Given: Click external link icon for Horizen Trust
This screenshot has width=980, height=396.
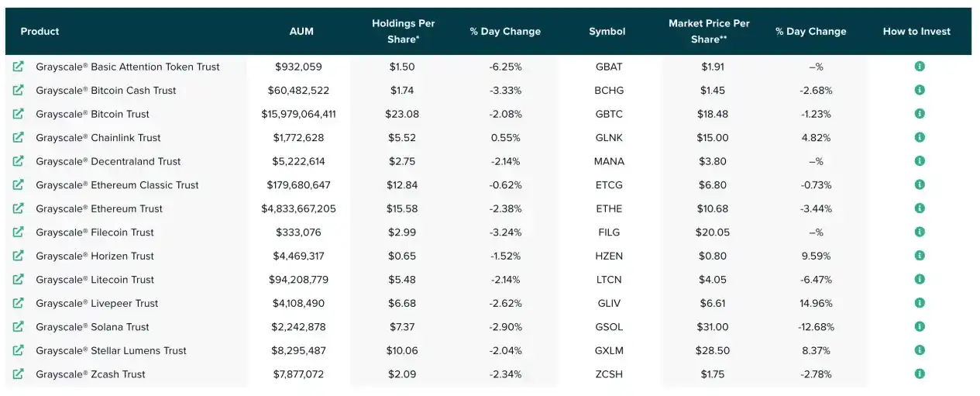Looking at the screenshot, I should pyautogui.click(x=18, y=256).
